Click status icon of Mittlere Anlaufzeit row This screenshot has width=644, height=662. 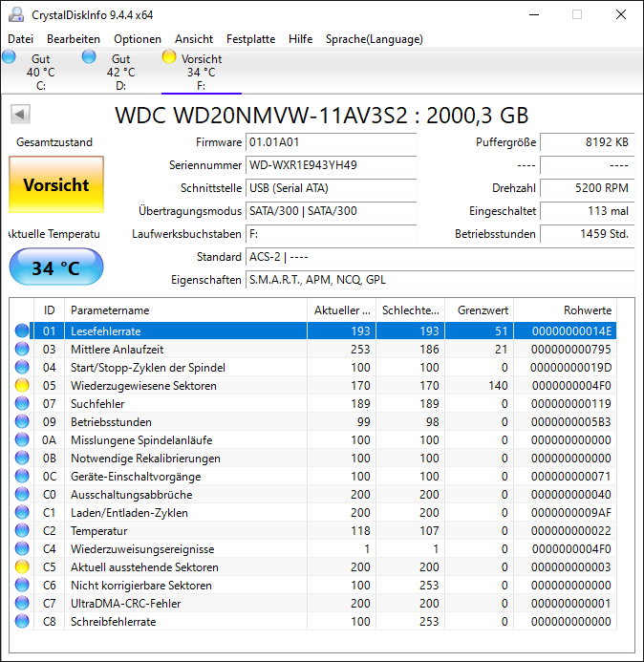pyautogui.click(x=22, y=349)
